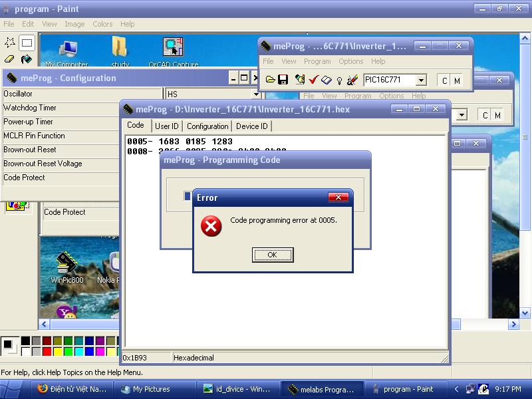Click the id_divice taskbar button

pyautogui.click(x=239, y=389)
